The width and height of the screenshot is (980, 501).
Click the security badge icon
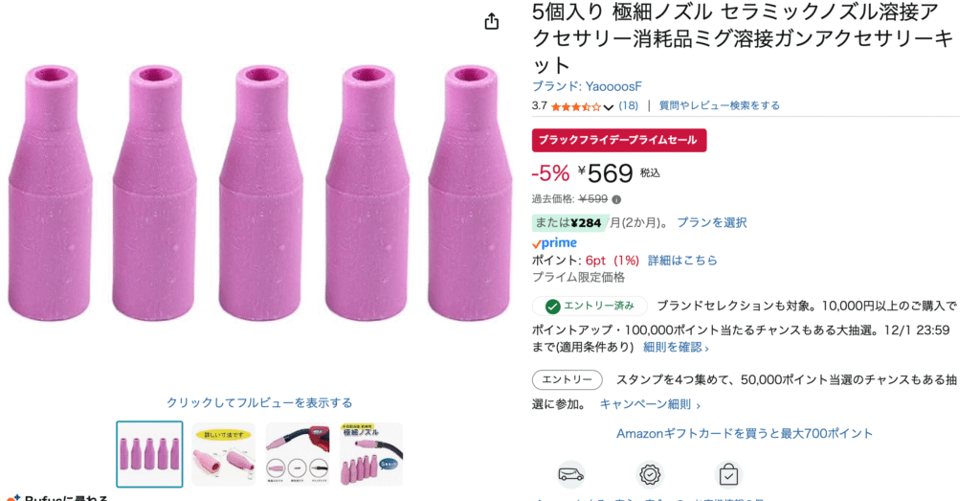tap(650, 474)
